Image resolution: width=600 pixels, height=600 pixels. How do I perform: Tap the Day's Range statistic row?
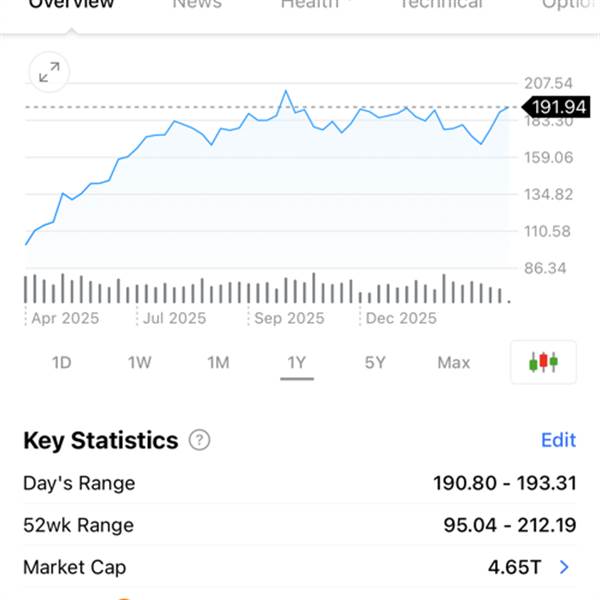(300, 483)
